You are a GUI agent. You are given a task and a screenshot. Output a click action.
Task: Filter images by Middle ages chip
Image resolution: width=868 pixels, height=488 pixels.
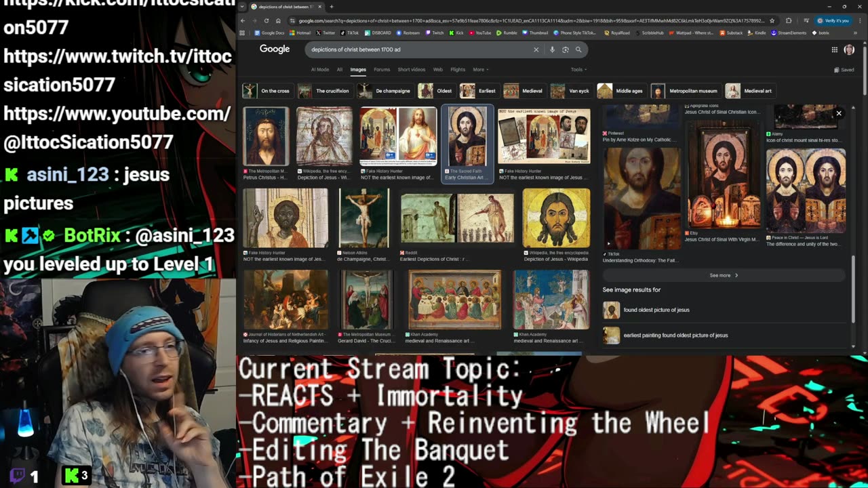[621, 91]
